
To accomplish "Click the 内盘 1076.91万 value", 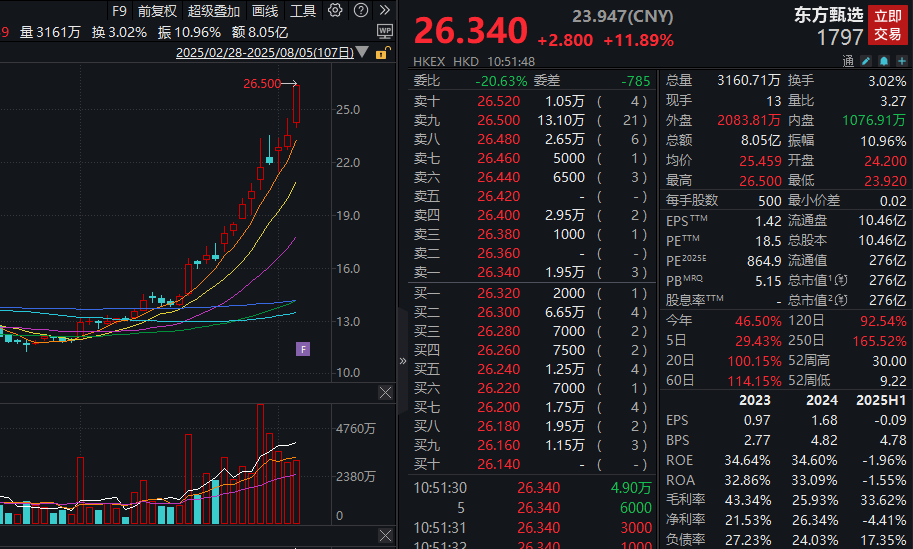I will (874, 121).
